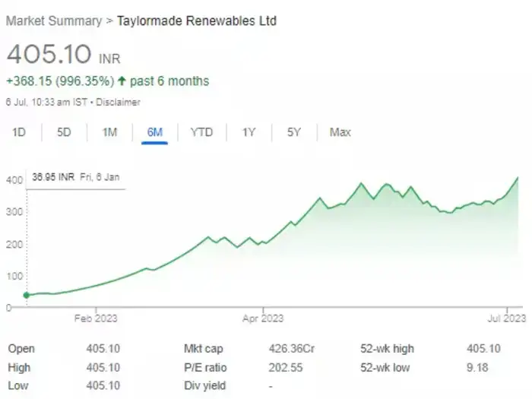
Task: Click the green starting data point on chart
Action: 27,295
